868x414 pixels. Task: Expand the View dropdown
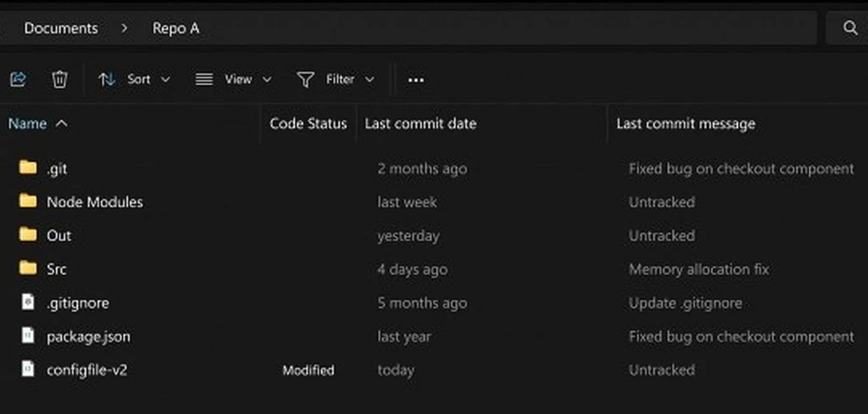click(233, 79)
